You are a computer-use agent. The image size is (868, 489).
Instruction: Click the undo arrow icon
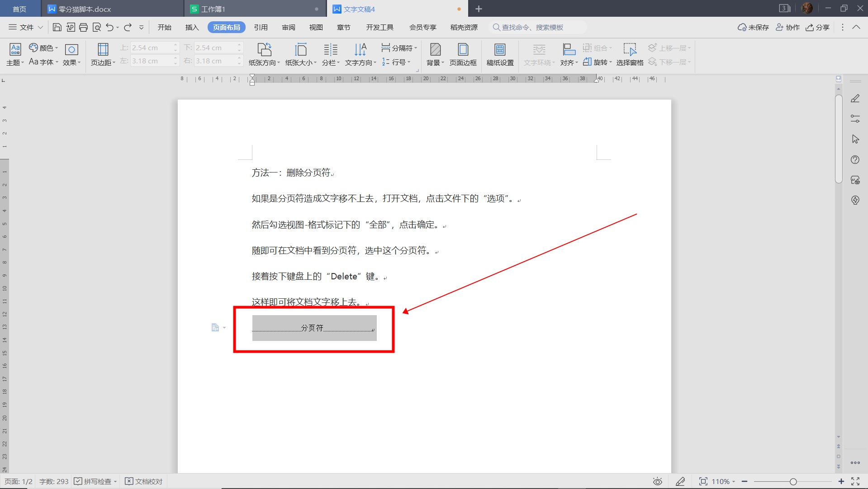click(x=109, y=28)
